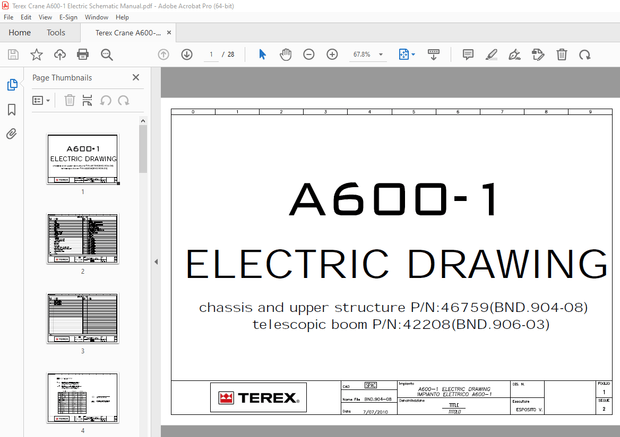
Task: Select page 4 thumbnail
Action: [83, 398]
